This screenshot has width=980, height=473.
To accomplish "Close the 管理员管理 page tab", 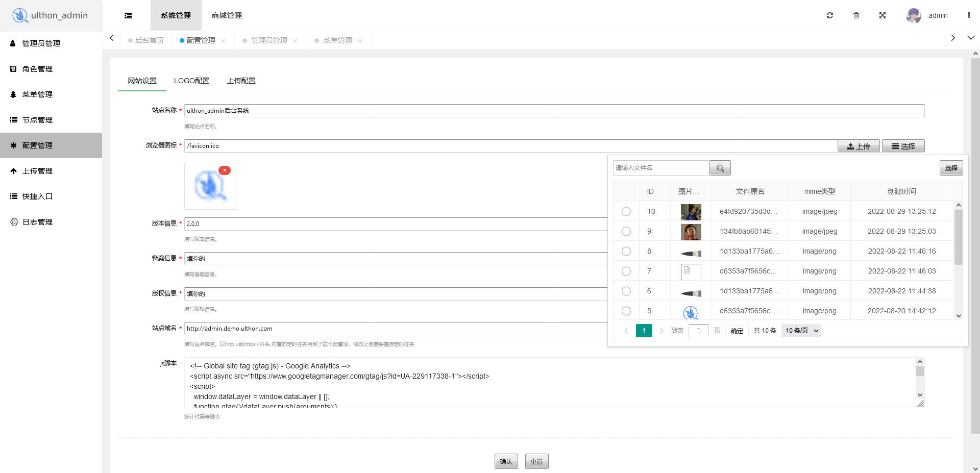I will pos(295,41).
